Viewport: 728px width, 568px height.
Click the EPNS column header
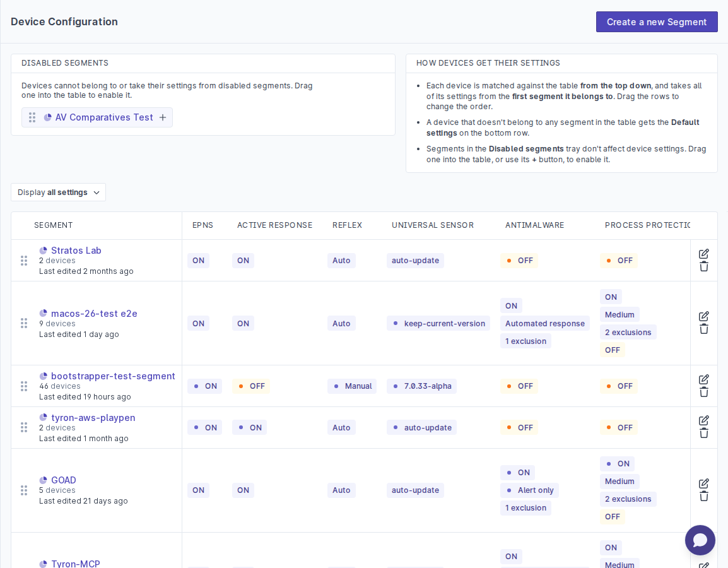(203, 225)
